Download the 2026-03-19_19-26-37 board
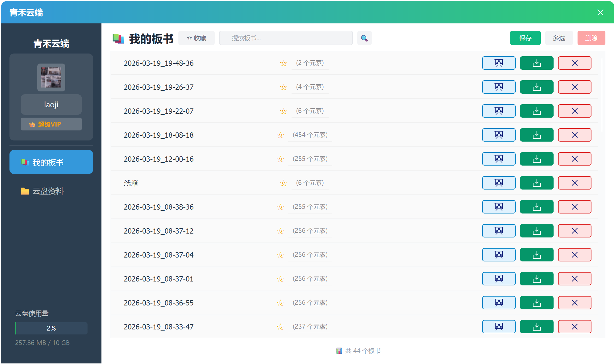Screen dimensions: 616x364 tap(537, 87)
